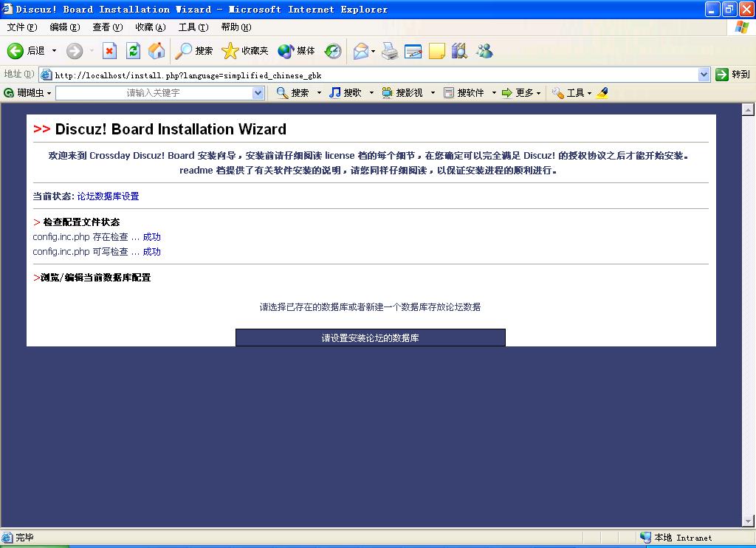Viewport: 756px width, 548px height.
Task: Click 成功 next to config.inc.php 可写检查
Action: pyautogui.click(x=152, y=252)
